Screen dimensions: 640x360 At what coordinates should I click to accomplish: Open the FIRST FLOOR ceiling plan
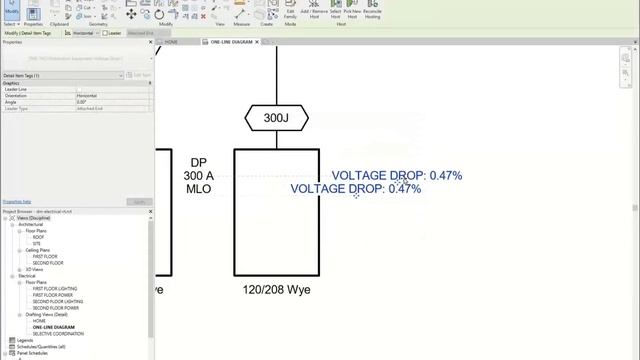(45, 257)
